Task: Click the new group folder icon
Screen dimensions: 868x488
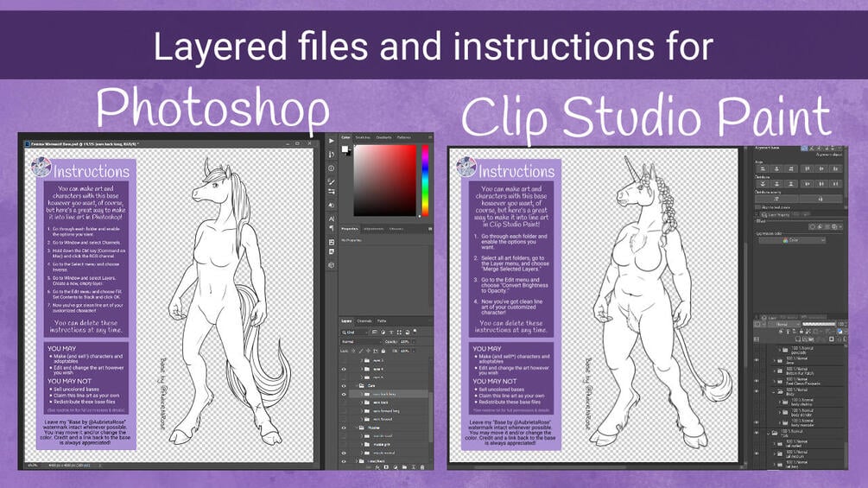Action: [405, 467]
